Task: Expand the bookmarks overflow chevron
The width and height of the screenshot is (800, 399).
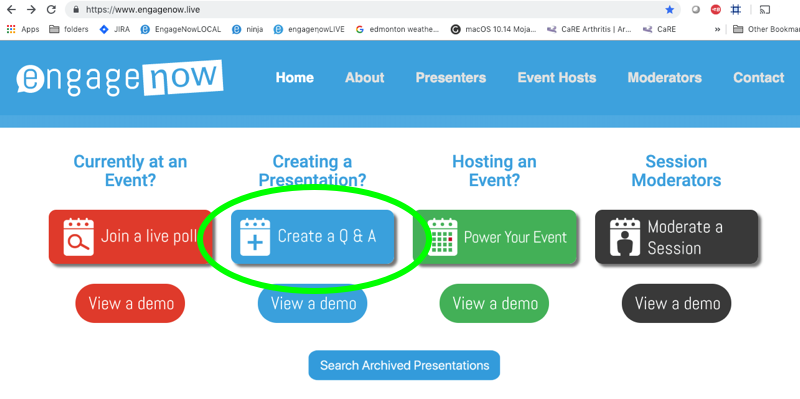Action: click(717, 29)
